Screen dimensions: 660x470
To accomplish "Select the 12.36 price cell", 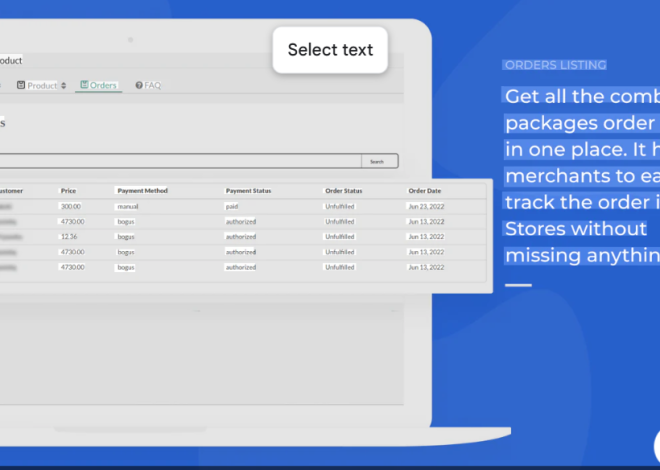I will pyautogui.click(x=69, y=236).
